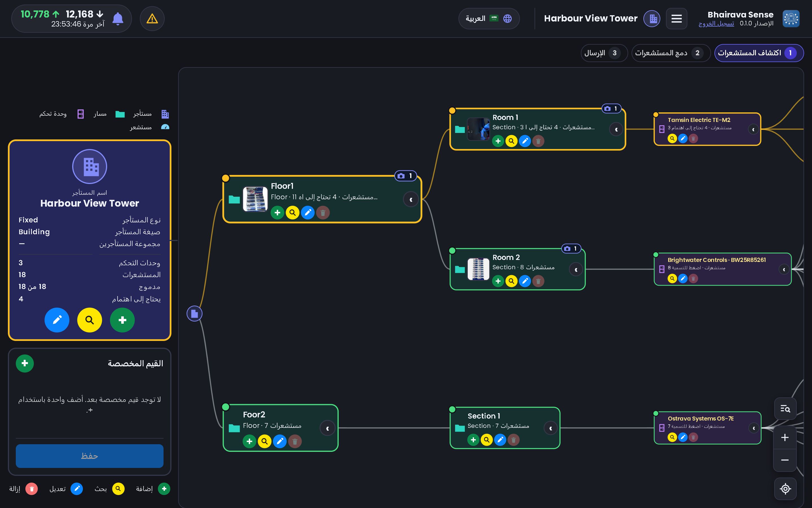Click the building icon beside Harbour View Tower
Viewport: 812px width, 508px height.
pos(652,19)
